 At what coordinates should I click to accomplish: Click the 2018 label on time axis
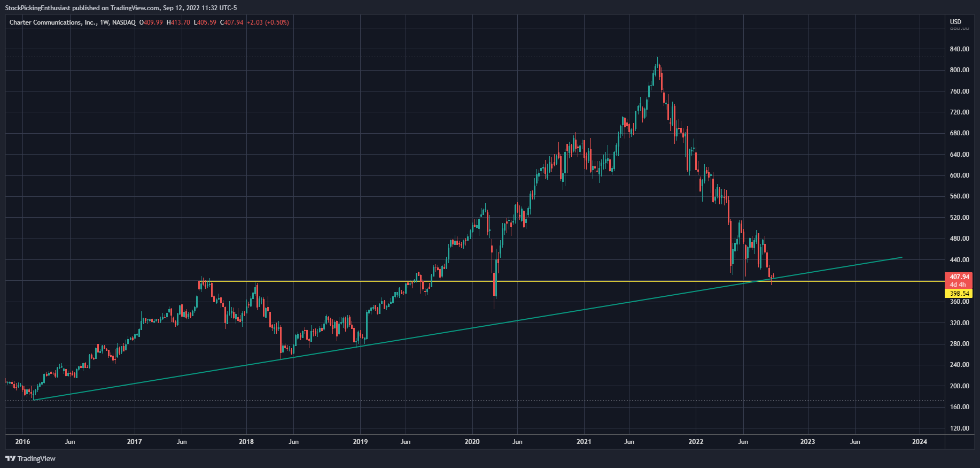[246, 442]
